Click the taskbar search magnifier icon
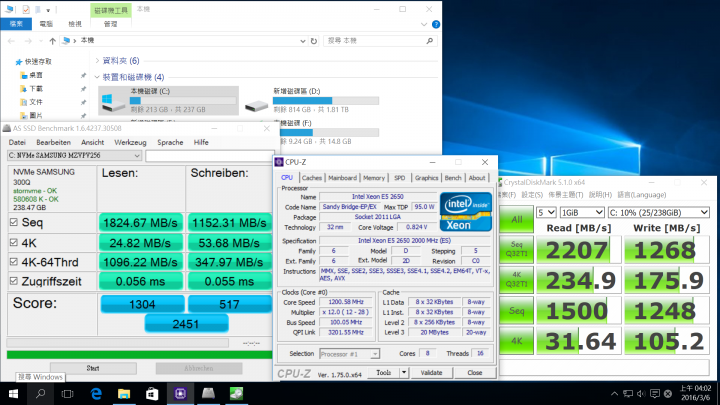The width and height of the screenshot is (720, 405). [40, 394]
